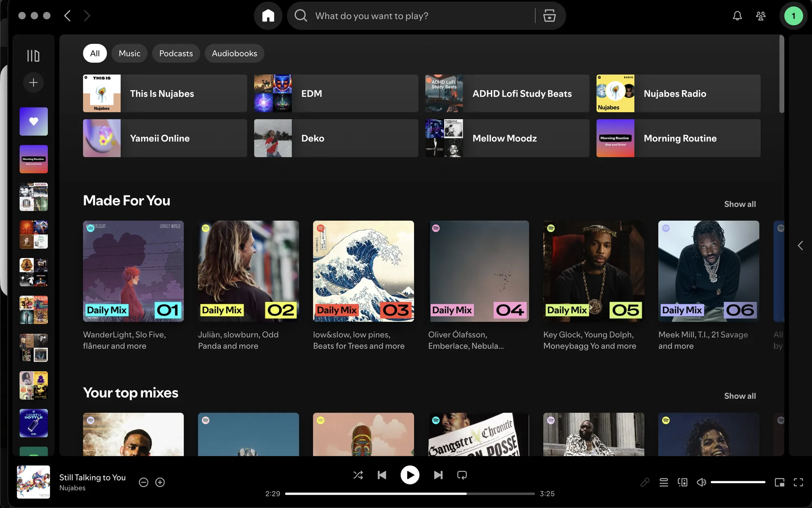Open notifications bell icon
The width and height of the screenshot is (812, 508).
coord(737,16)
